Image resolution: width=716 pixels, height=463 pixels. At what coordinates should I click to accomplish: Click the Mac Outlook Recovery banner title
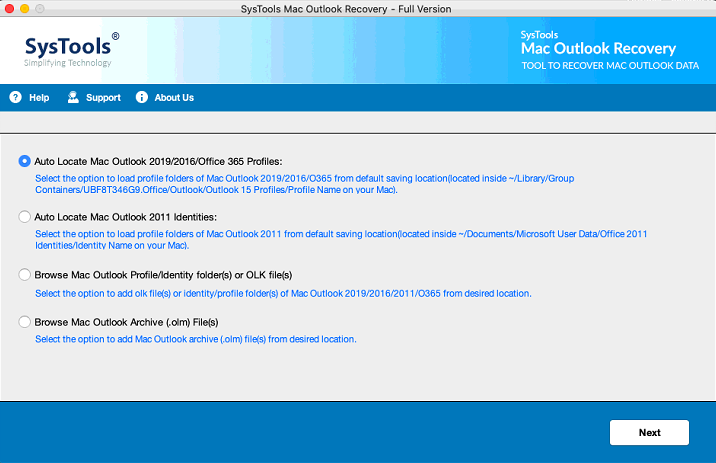click(599, 48)
